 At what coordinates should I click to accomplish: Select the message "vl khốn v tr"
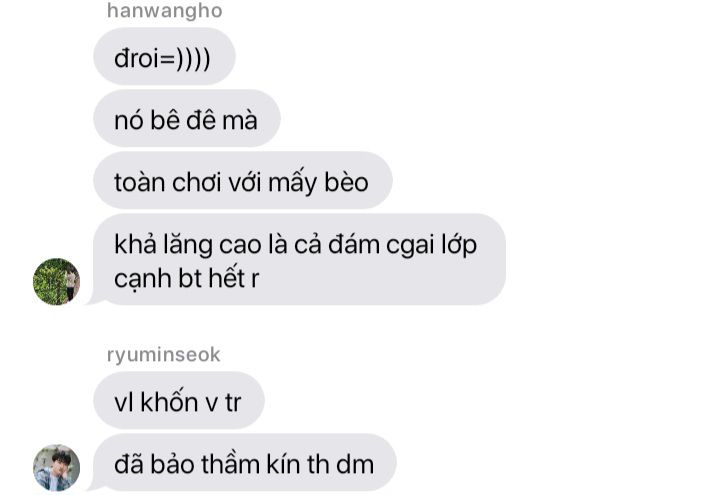[x=179, y=400]
